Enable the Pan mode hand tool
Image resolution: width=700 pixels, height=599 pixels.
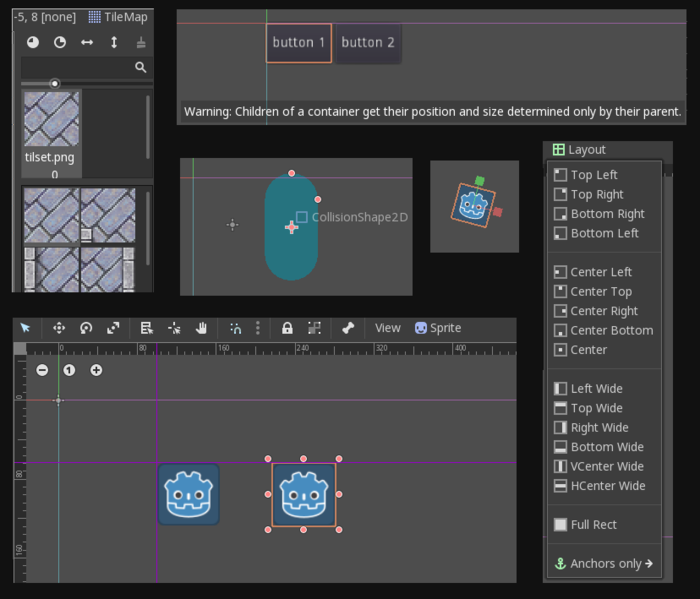(201, 328)
